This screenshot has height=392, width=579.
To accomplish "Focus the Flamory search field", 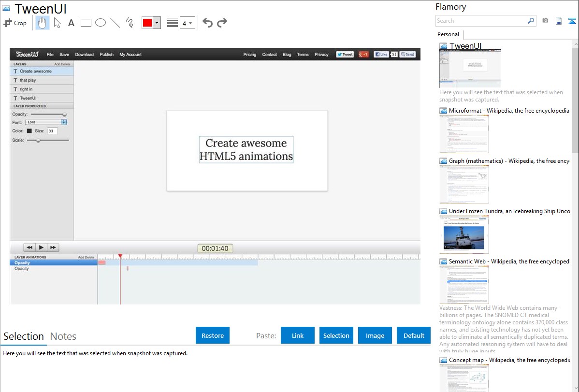I will [x=481, y=21].
